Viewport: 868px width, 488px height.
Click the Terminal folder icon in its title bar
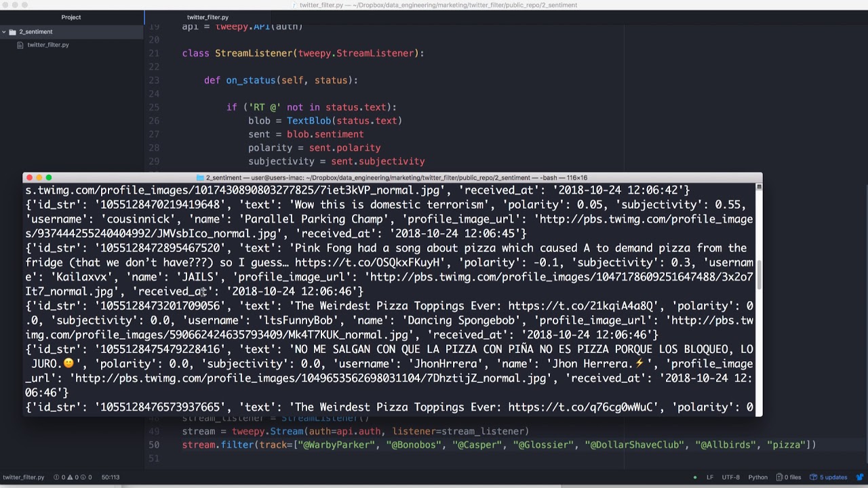[200, 178]
